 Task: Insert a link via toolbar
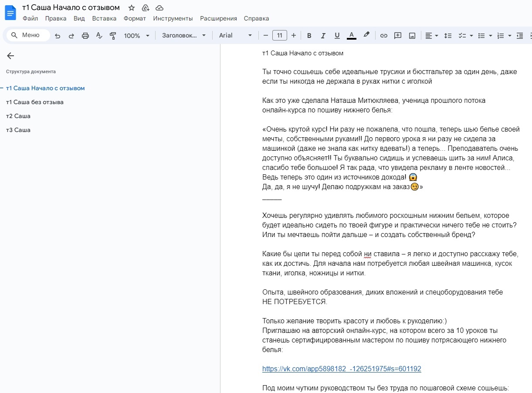pyautogui.click(x=384, y=36)
